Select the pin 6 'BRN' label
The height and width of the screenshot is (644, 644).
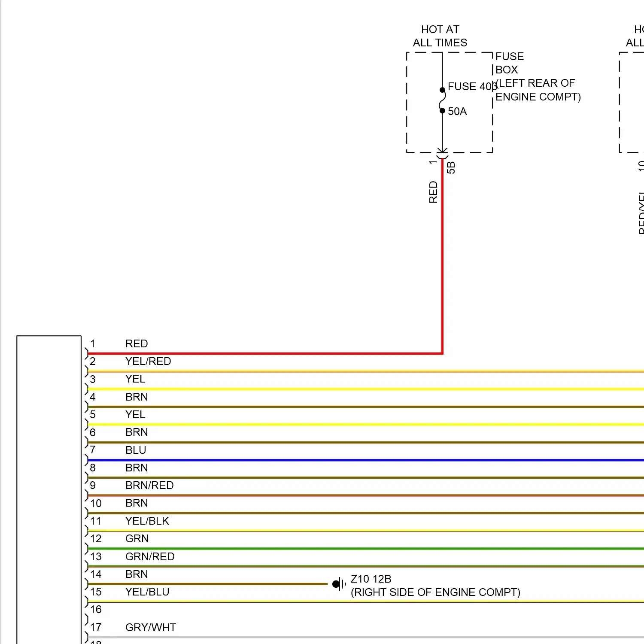point(137,432)
